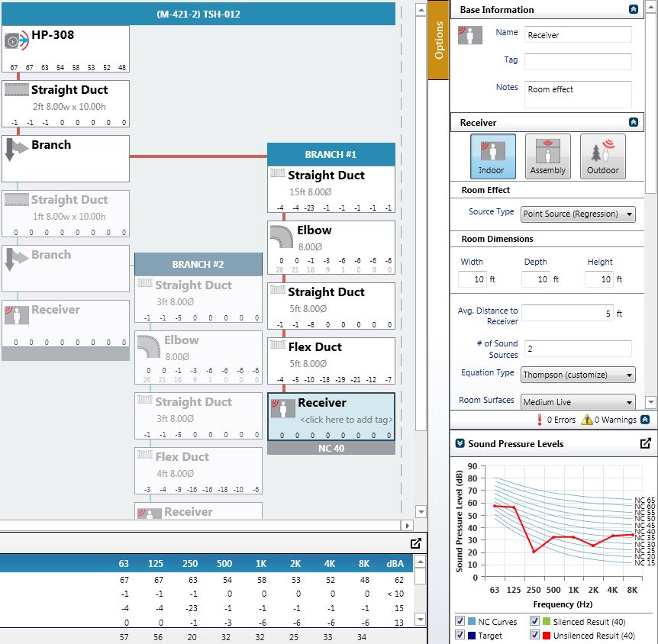The height and width of the screenshot is (644, 658).
Task: Collapse the Receiver section
Action: (634, 122)
